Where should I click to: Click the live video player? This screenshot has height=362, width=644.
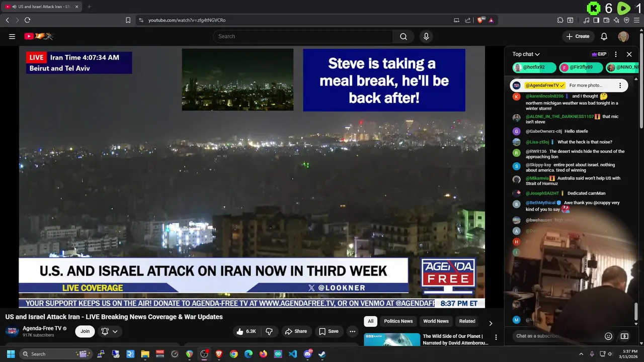(x=252, y=177)
